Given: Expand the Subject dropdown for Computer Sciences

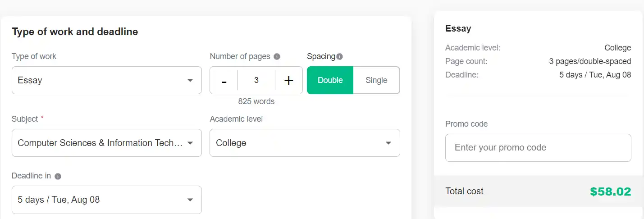Looking at the screenshot, I should pyautogui.click(x=106, y=143).
